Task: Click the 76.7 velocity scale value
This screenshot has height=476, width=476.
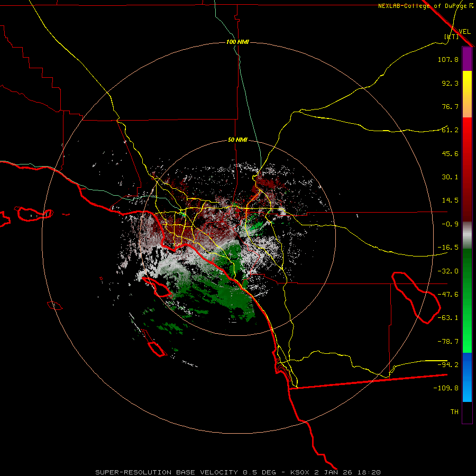Action: tap(450, 106)
